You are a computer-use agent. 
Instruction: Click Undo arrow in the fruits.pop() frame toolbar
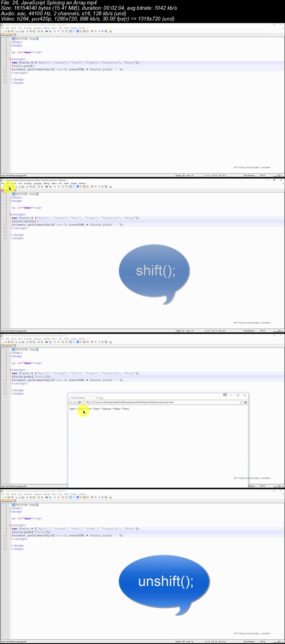point(38,31)
